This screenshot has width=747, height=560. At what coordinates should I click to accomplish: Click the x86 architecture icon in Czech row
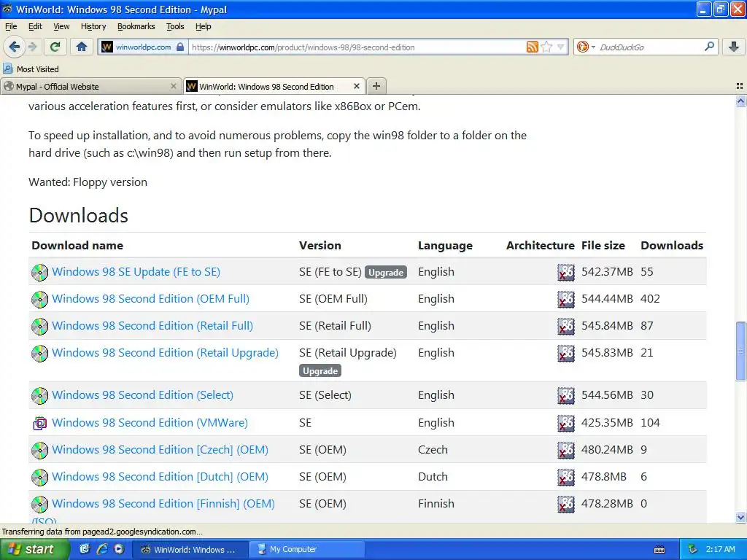tap(566, 451)
